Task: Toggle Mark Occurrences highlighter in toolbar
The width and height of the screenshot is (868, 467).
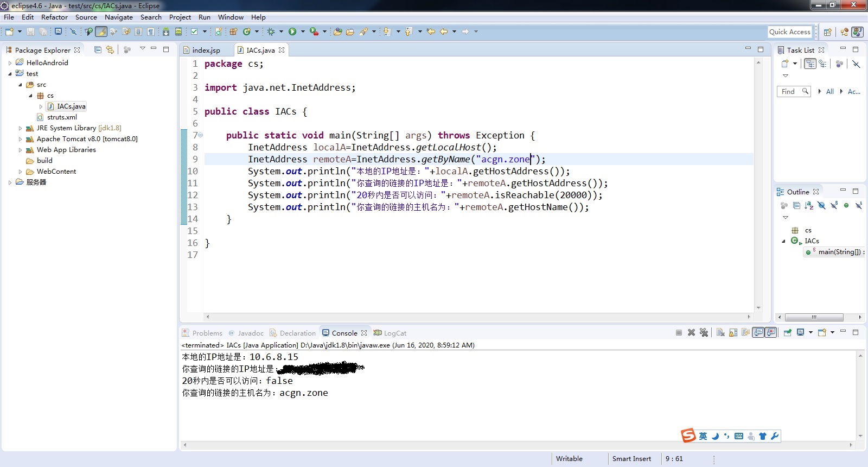Action: pos(101,31)
